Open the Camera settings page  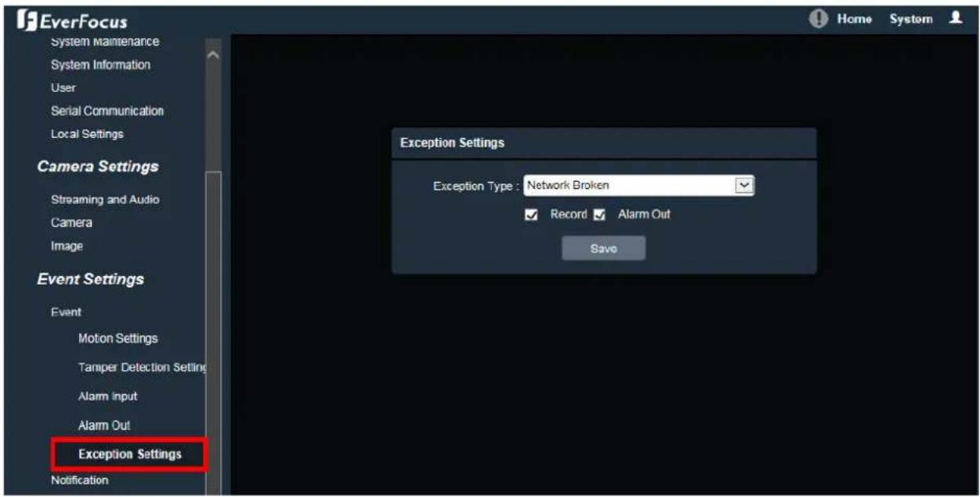(x=71, y=223)
